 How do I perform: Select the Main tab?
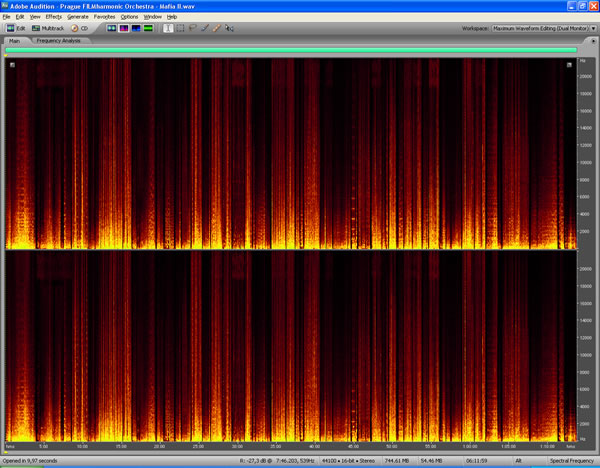[x=15, y=40]
